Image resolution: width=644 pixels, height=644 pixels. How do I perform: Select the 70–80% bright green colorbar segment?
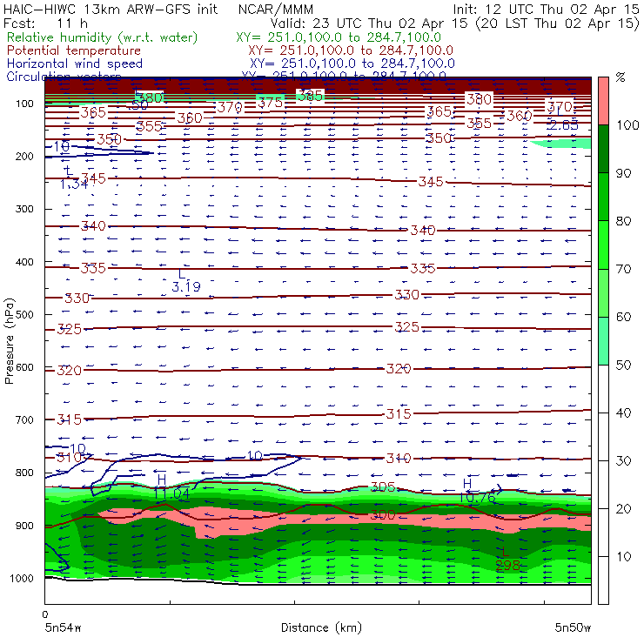603,245
